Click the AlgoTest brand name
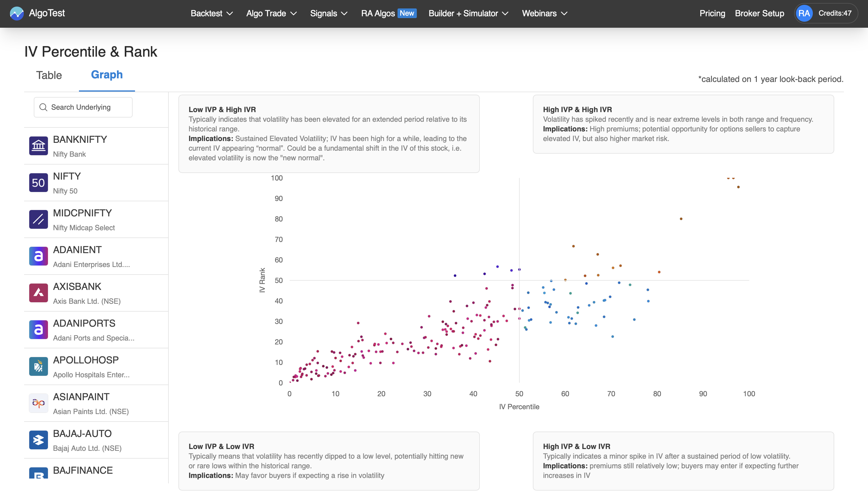Screen dimensions: 868x493 pos(47,13)
